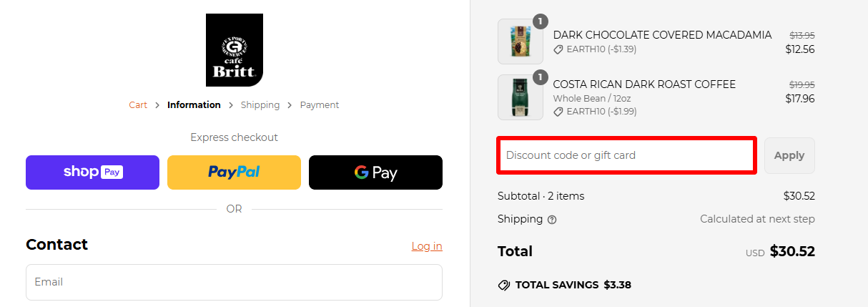
Task: Open the Shipping help question-mark icon
Action: (552, 220)
